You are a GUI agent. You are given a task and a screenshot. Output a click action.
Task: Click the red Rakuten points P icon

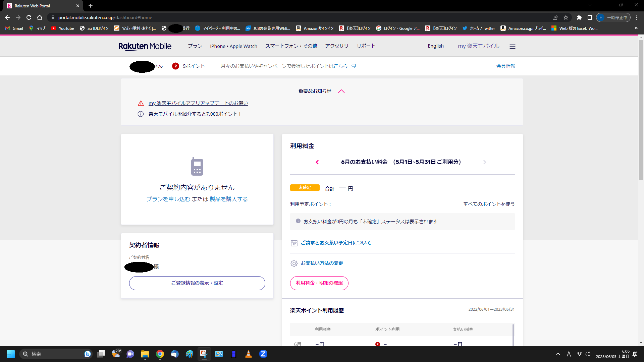coord(175,66)
